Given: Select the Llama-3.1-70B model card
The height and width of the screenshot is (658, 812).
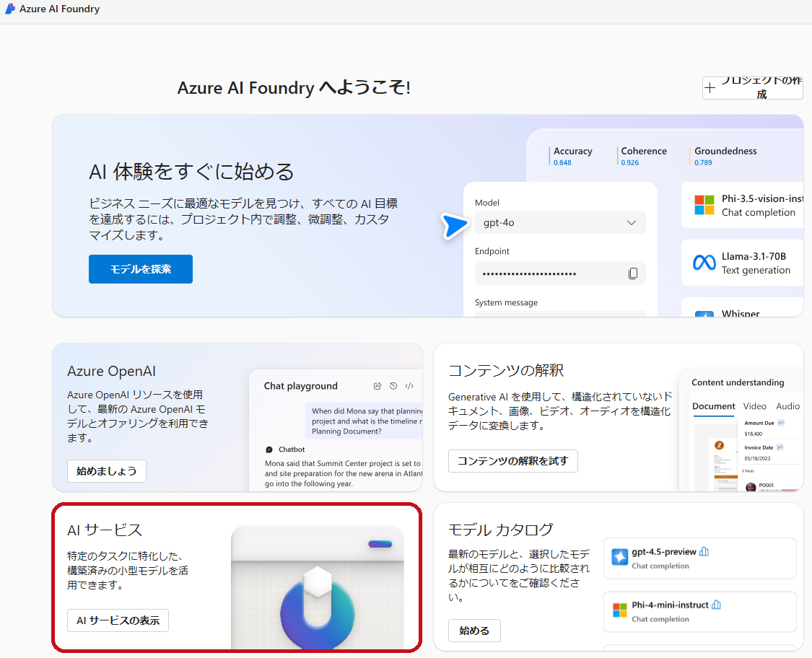Looking at the screenshot, I should pos(742,263).
